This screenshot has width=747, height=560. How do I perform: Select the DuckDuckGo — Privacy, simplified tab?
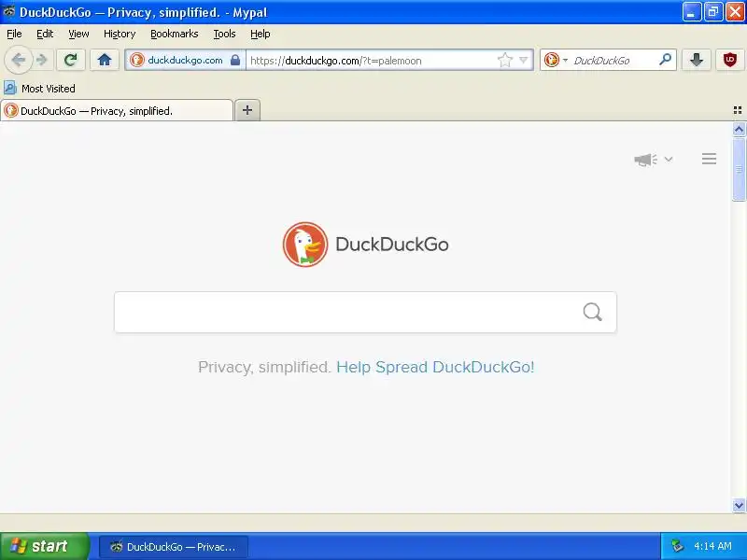(117, 110)
